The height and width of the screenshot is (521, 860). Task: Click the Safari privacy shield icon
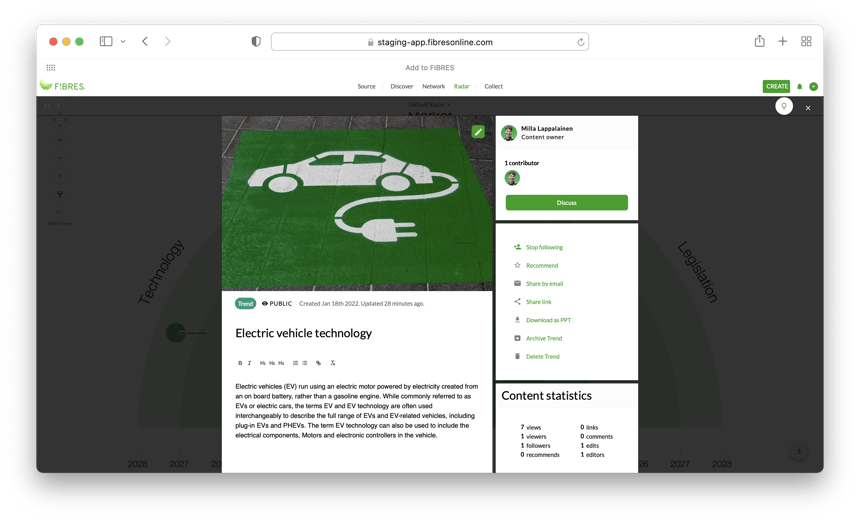pos(256,41)
